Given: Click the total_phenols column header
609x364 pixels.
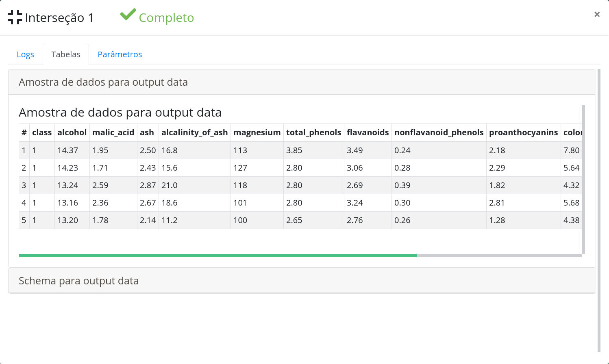Looking at the screenshot, I should click(x=314, y=132).
